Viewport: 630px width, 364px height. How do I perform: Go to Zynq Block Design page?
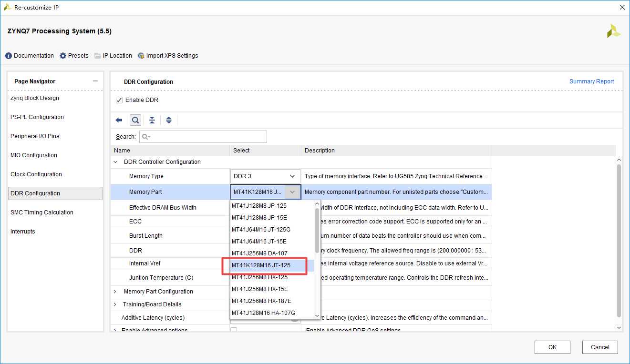coord(35,98)
